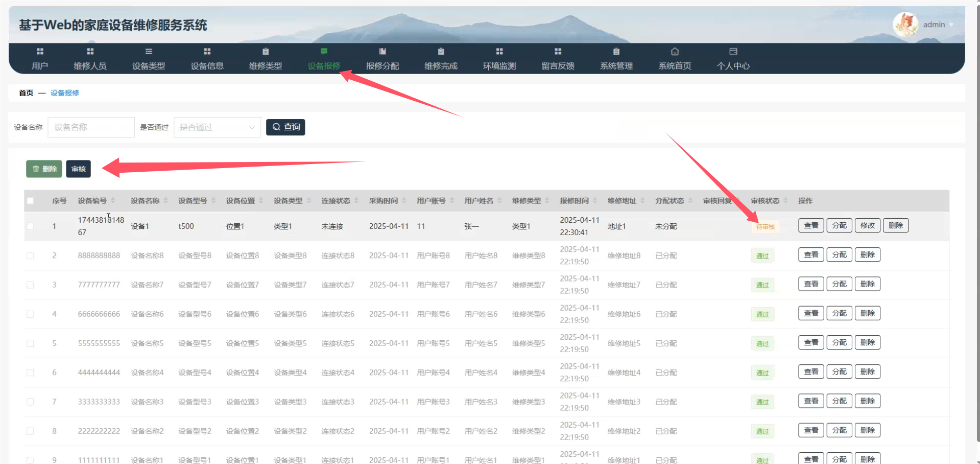Viewport: 980px width, 464px height.
Task: Expand the 是否通过 dropdown filter
Action: click(x=217, y=127)
